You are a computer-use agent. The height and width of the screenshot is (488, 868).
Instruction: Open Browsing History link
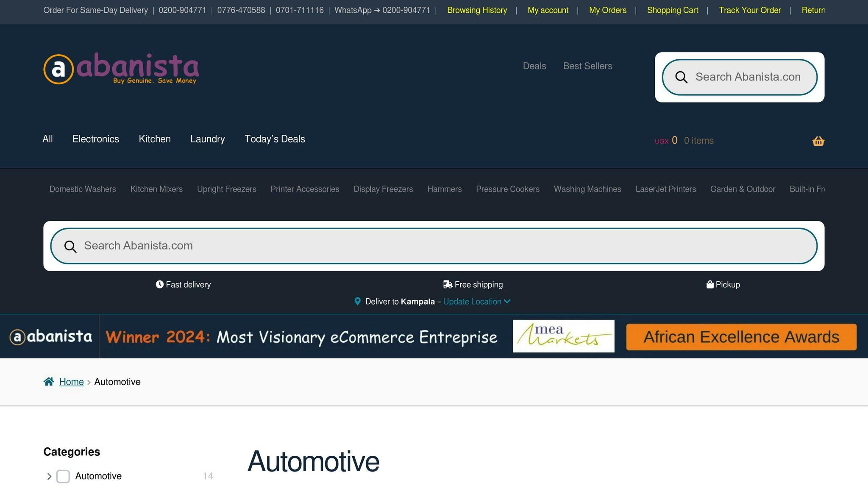point(477,10)
